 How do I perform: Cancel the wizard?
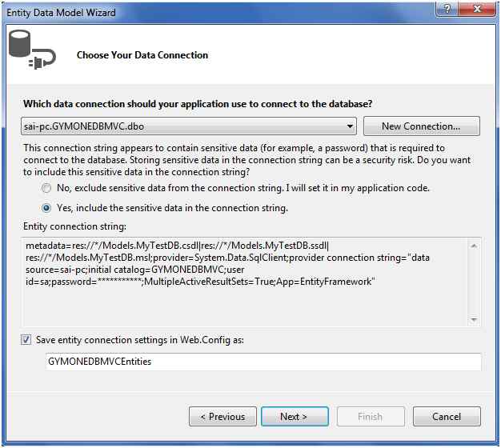[447, 417]
